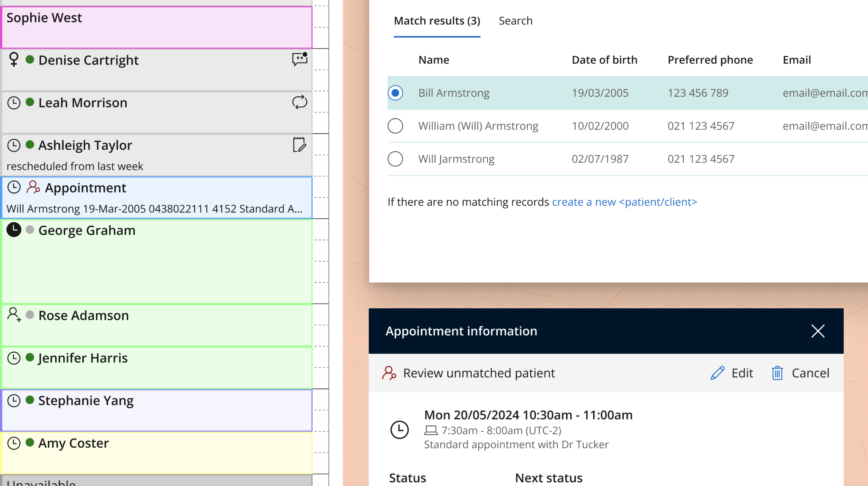This screenshot has width=868, height=486.
Task: Click the black clock icon beside George Graham
Action: 14,230
